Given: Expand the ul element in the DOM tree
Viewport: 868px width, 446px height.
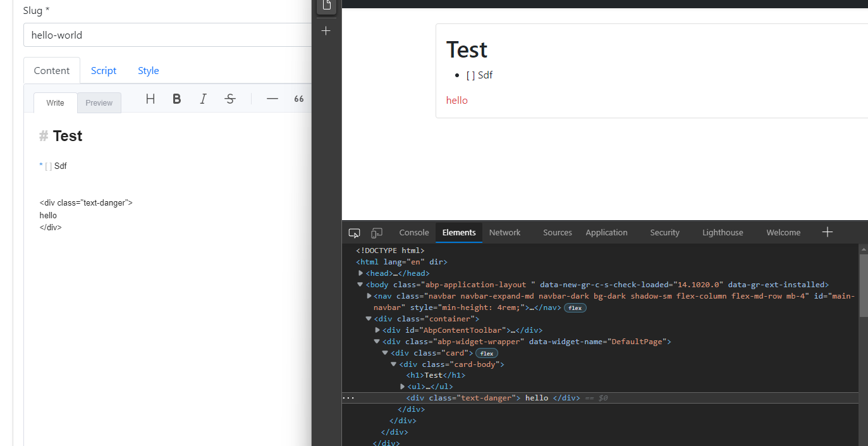Looking at the screenshot, I should pos(403,386).
